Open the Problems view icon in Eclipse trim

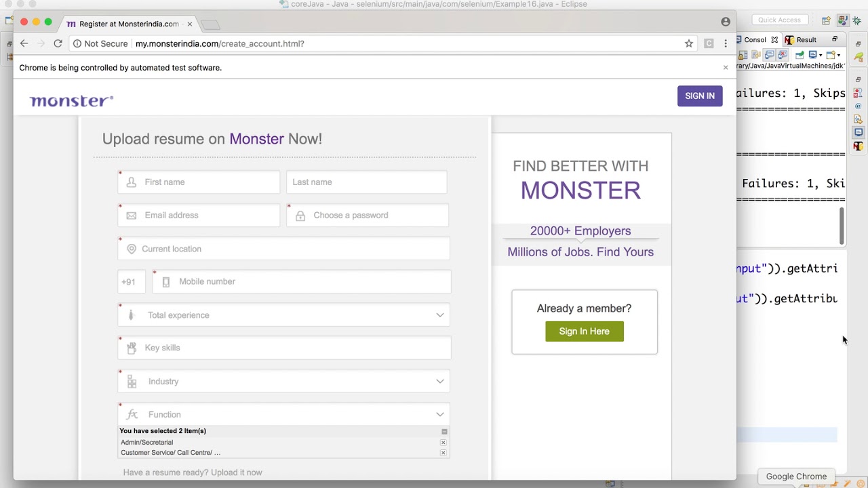pos(858,93)
